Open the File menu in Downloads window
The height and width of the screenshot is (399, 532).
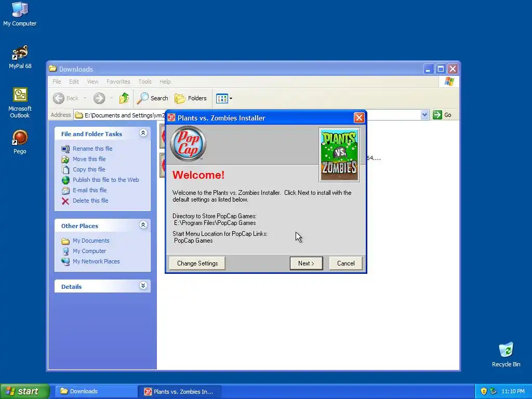click(x=57, y=82)
